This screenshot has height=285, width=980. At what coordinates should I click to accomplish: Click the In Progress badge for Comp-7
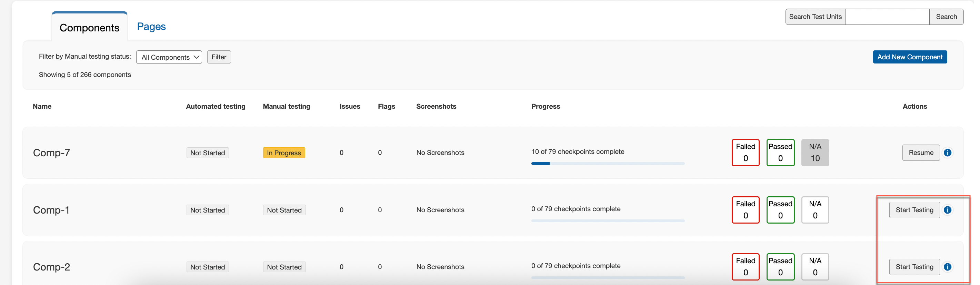[284, 153]
